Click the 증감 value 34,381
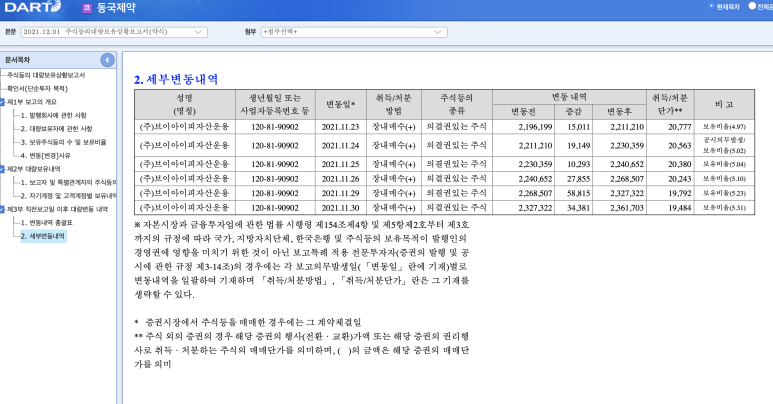Screen dimensions: 773x404 click(578, 208)
